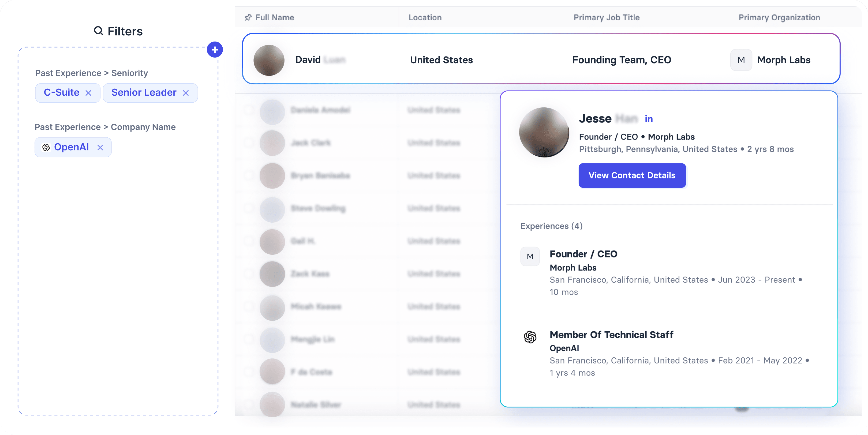The image size is (868, 435).
Task: Click the pin icon beside Full Name
Action: [x=248, y=17]
